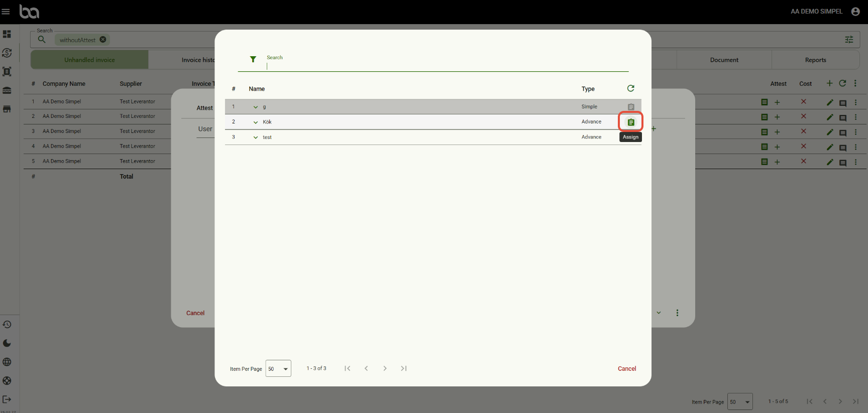Edit invoice row 1 with pencil icon
868x413 pixels.
point(830,102)
